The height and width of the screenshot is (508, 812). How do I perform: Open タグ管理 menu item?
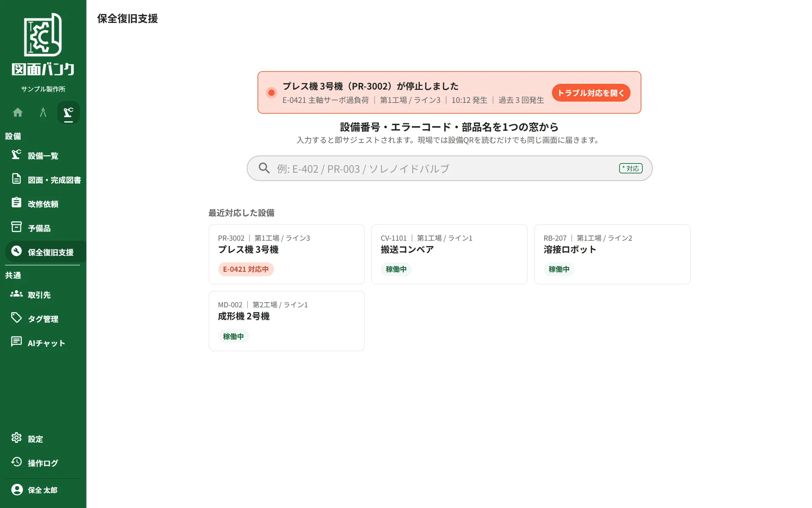coord(43,319)
